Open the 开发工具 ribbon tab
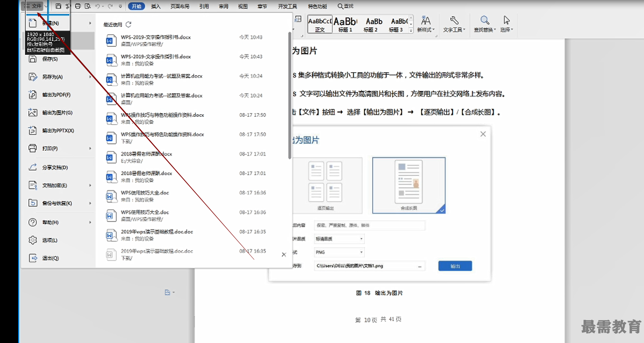Viewport: 644px width, 343px height. tap(287, 6)
